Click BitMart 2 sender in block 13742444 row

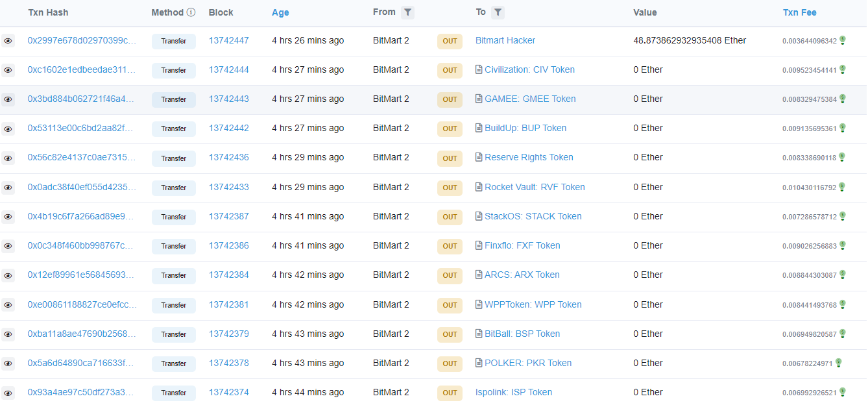391,69
